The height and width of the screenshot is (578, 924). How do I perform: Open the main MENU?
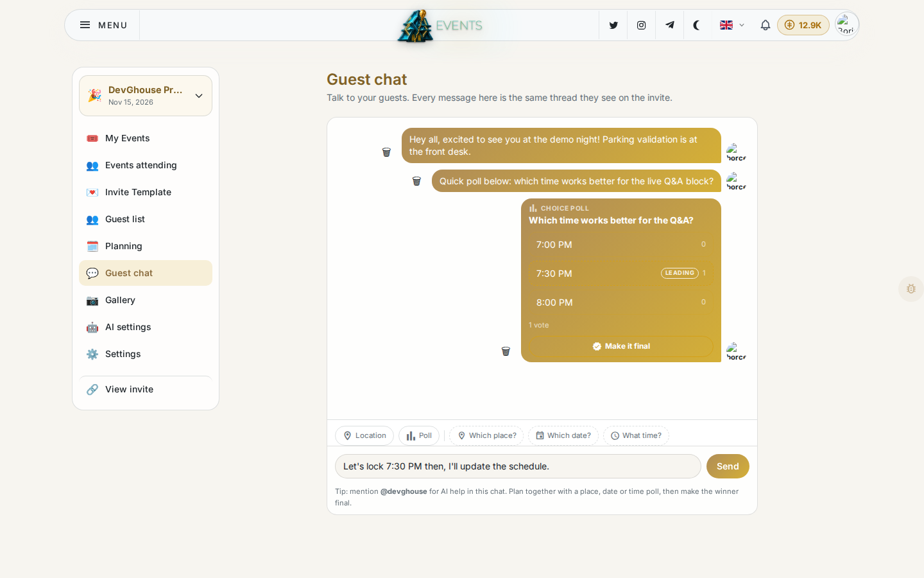click(x=103, y=25)
